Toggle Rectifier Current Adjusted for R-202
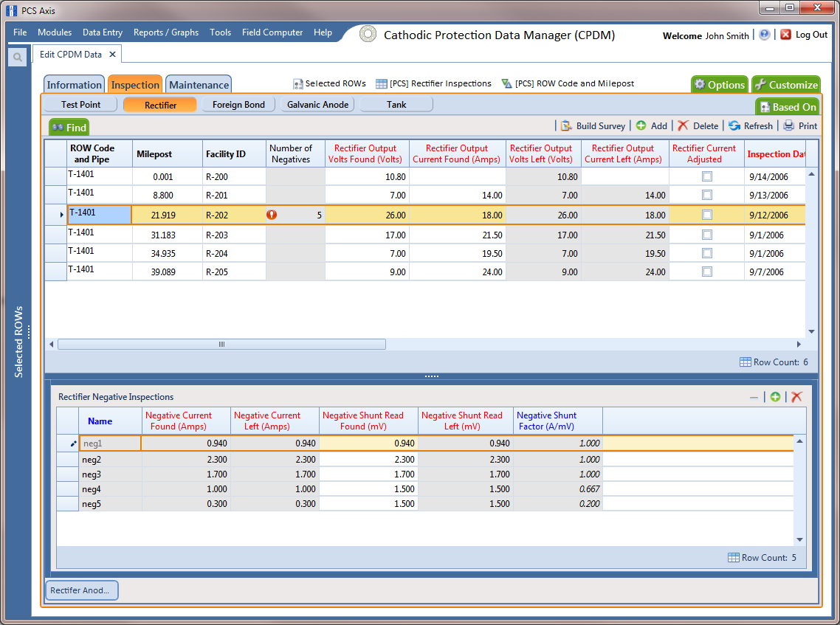The width and height of the screenshot is (840, 625). (706, 215)
